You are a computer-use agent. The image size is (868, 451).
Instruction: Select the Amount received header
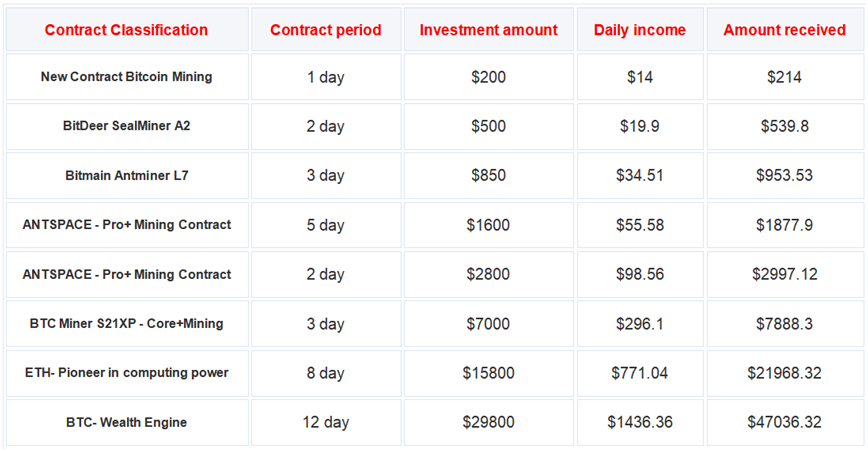pyautogui.click(x=784, y=30)
